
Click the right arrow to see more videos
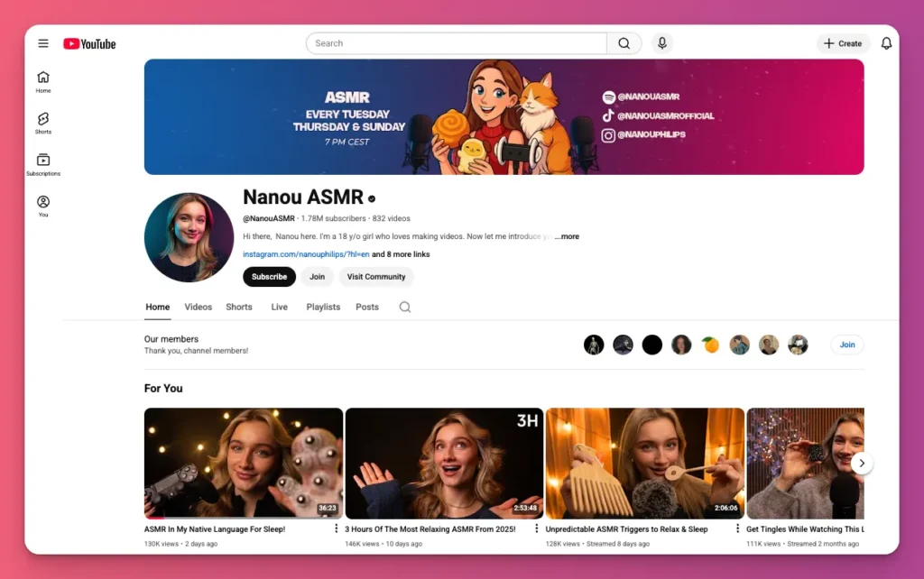(x=862, y=462)
